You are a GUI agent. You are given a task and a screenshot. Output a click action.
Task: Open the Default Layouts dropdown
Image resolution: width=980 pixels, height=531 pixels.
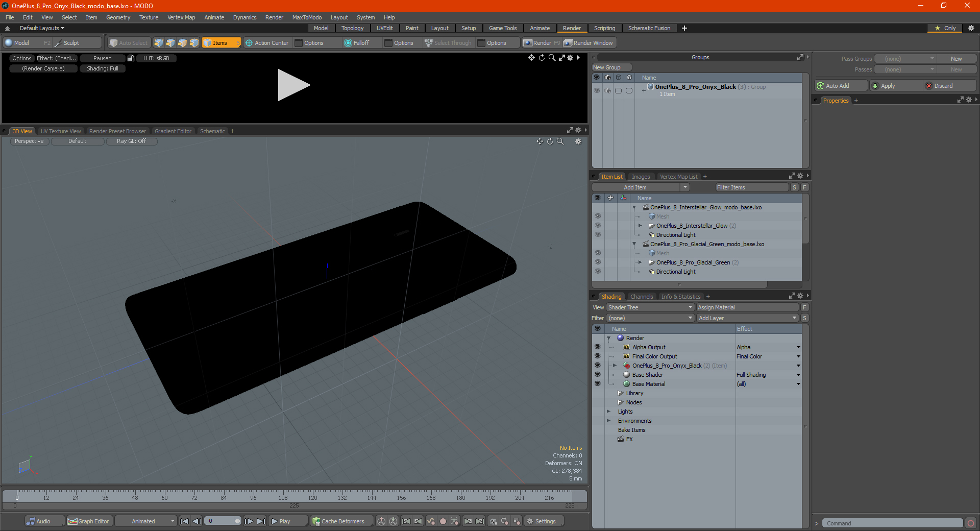click(x=42, y=28)
